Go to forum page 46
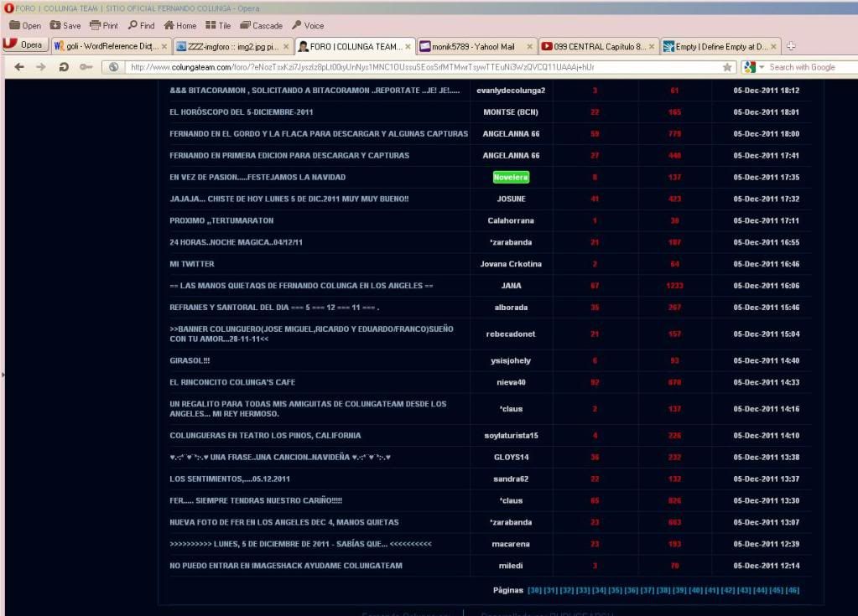This screenshot has width=858, height=616. (x=793, y=590)
